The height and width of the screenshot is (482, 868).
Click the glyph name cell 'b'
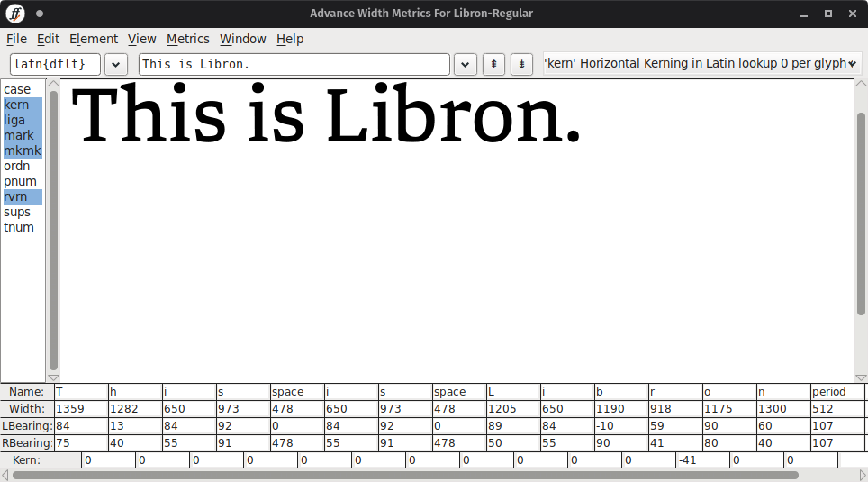pos(621,392)
